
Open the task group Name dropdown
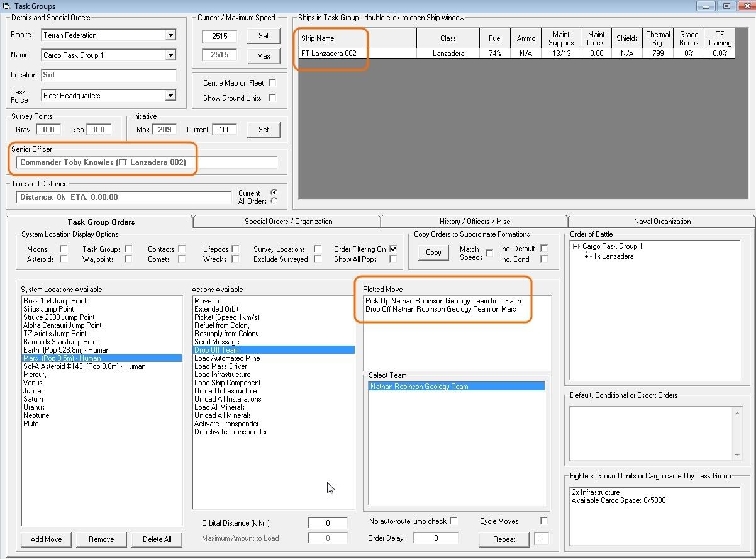point(170,55)
